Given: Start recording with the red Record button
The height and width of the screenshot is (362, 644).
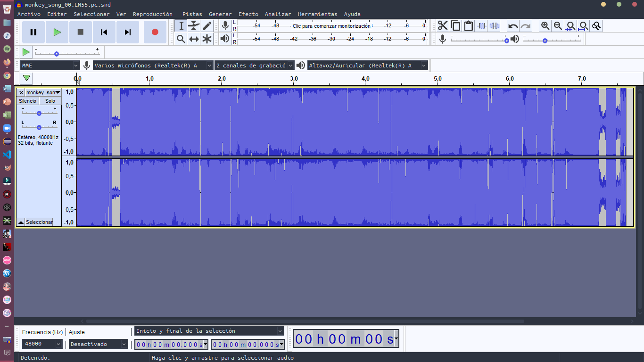Looking at the screenshot, I should pyautogui.click(x=155, y=32).
